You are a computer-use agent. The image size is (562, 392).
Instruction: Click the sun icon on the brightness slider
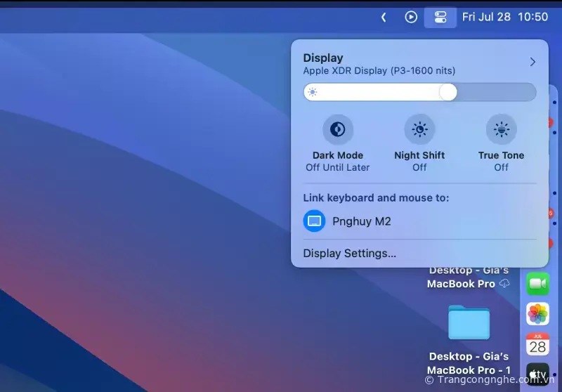tap(313, 92)
